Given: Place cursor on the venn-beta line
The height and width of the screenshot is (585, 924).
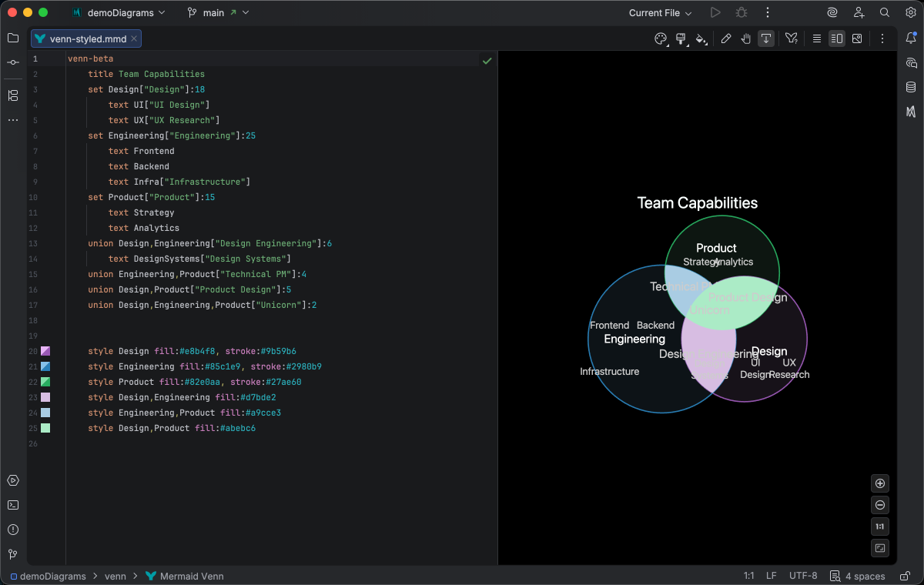Looking at the screenshot, I should [90, 58].
